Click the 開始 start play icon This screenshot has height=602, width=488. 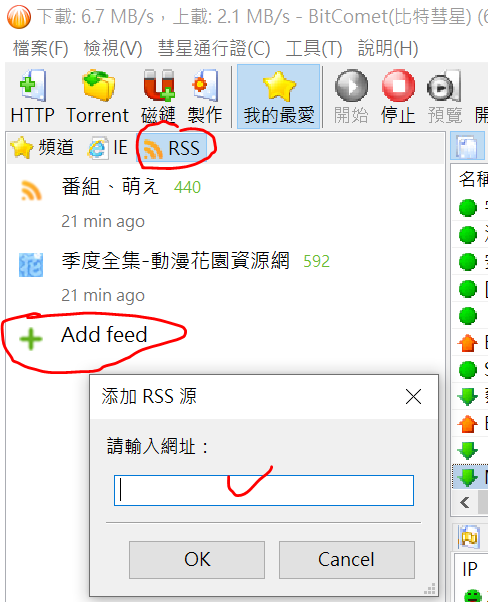(351, 96)
